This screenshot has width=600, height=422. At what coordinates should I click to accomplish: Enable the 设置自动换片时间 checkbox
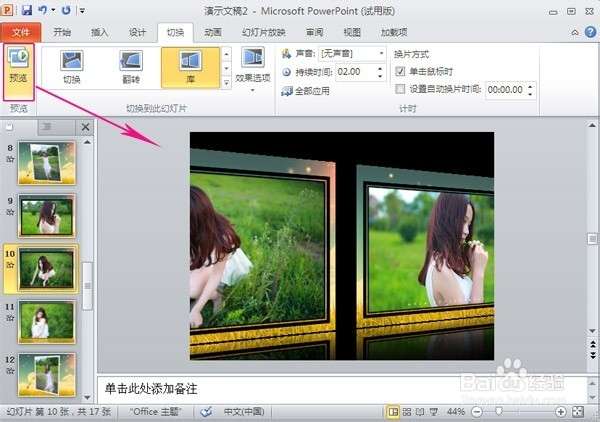pos(400,89)
